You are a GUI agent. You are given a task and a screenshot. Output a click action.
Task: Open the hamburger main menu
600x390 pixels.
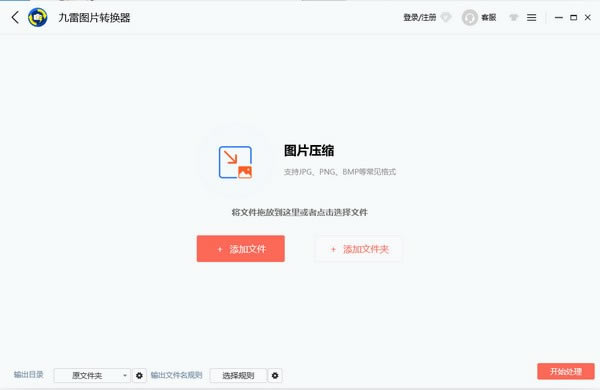click(x=532, y=17)
